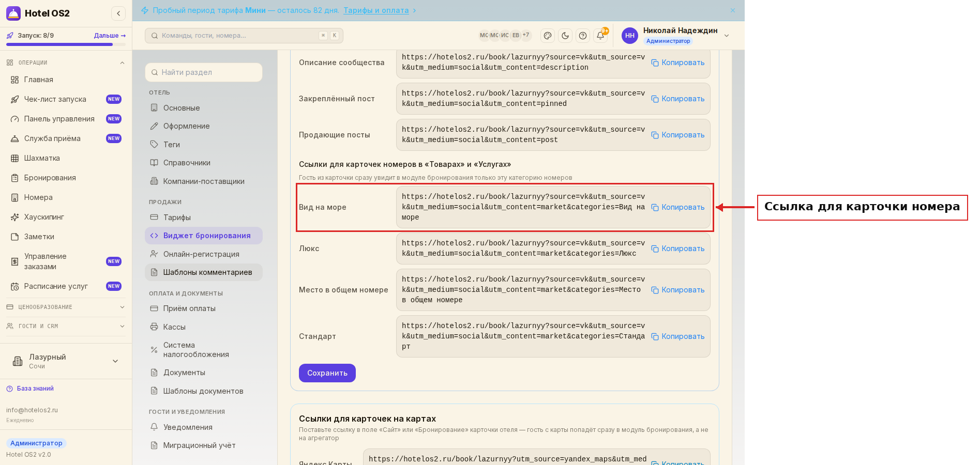Copy the Закреплённый пост link
The image size is (980, 465).
pos(678,99)
